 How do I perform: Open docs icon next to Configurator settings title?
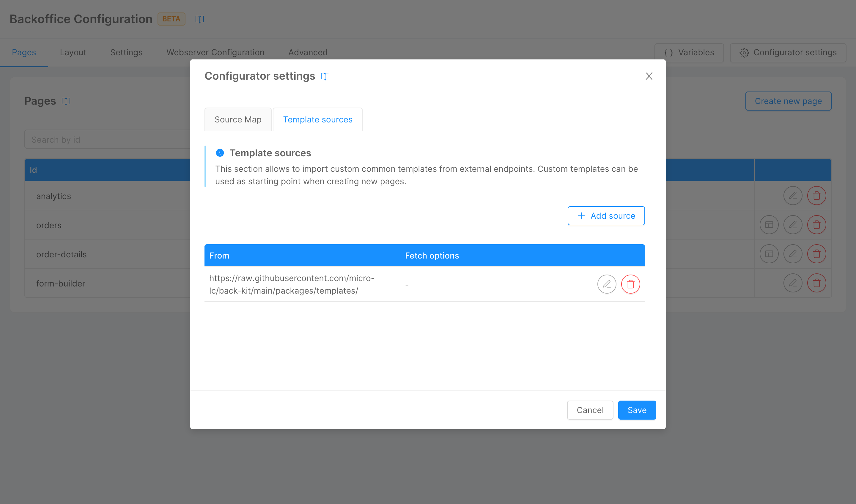tap(325, 76)
